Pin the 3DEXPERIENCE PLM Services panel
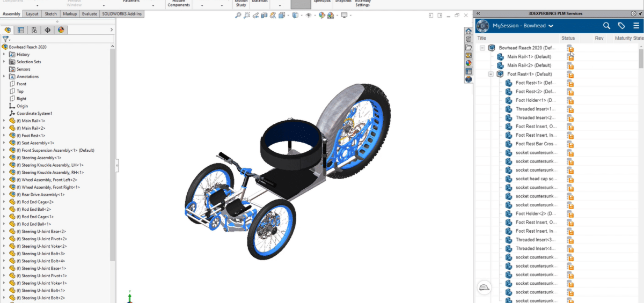Screen dimensions: 644x303 tap(640, 13)
